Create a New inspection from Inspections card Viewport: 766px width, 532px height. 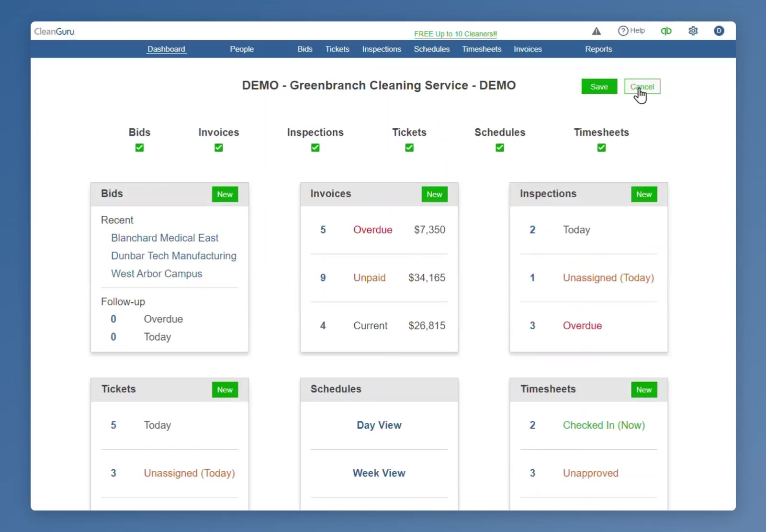click(644, 194)
